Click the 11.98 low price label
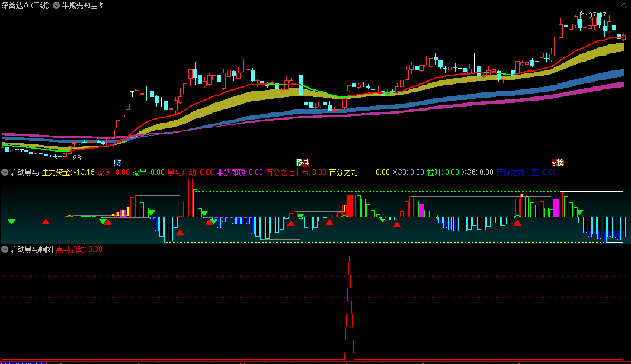The height and width of the screenshot is (364, 631). (72, 158)
